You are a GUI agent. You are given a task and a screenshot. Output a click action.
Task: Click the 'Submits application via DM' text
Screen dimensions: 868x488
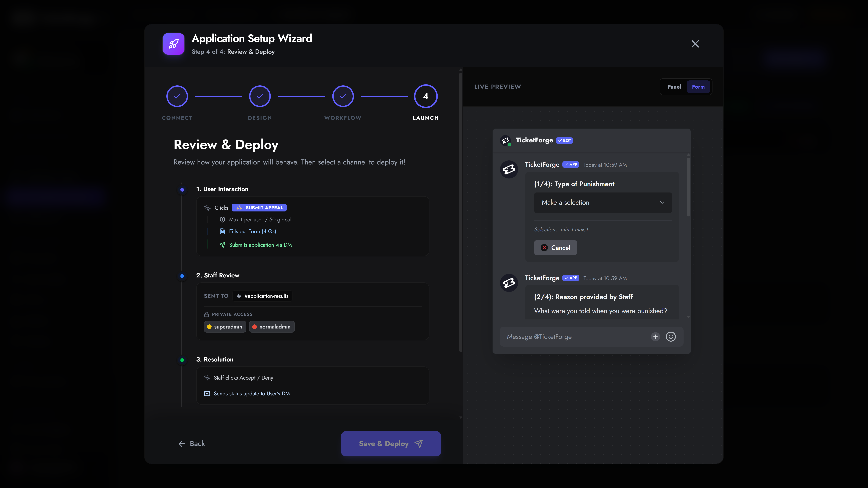[x=260, y=245]
